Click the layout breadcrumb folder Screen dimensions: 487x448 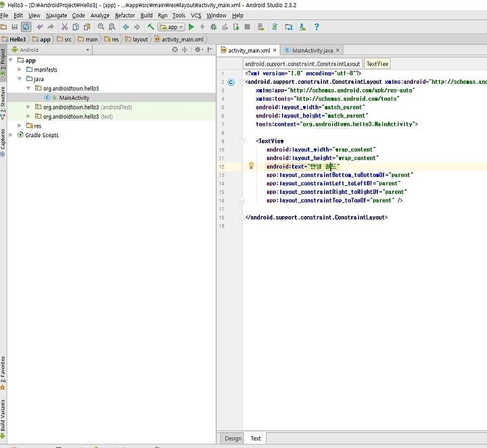(x=137, y=39)
